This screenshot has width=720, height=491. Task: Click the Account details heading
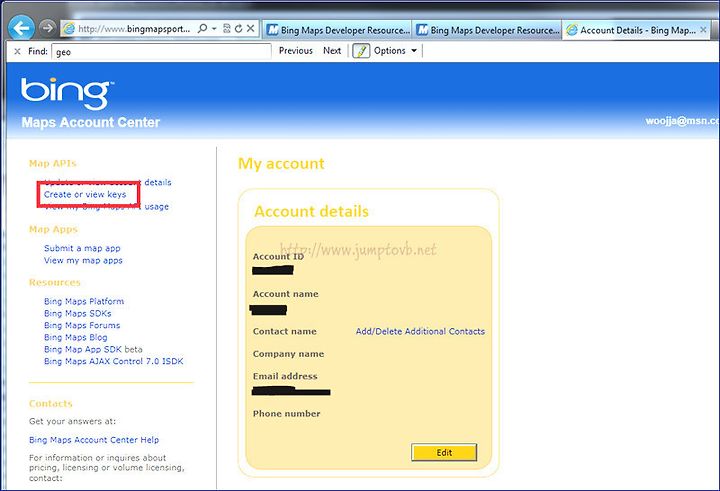tap(311, 211)
